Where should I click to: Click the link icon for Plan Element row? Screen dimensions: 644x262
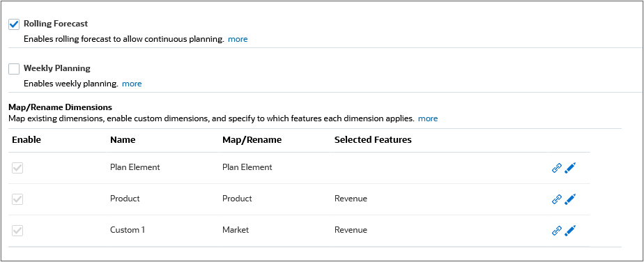pos(556,168)
